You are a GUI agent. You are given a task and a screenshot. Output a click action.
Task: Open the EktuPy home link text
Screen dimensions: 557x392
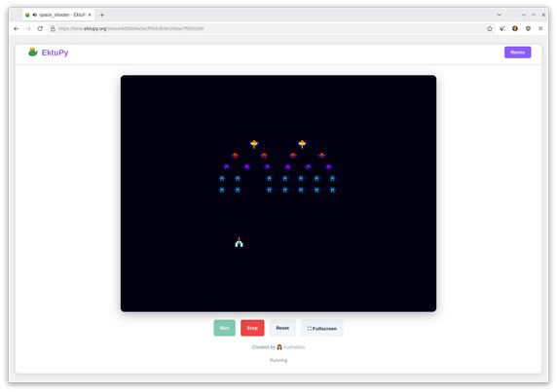(x=55, y=53)
